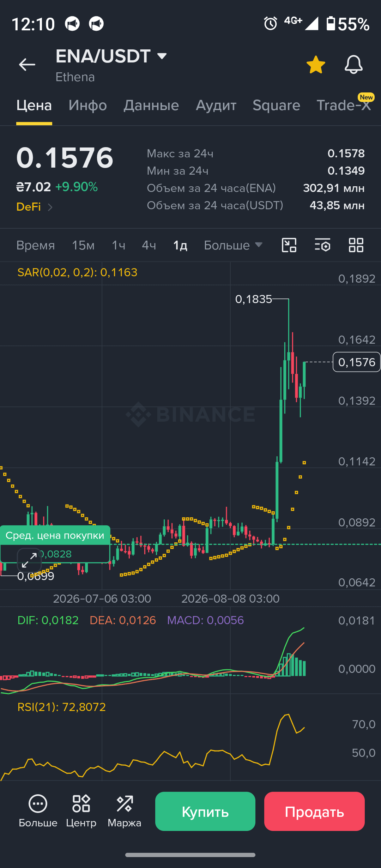
Task: Select the 1д interval
Action: click(x=180, y=245)
